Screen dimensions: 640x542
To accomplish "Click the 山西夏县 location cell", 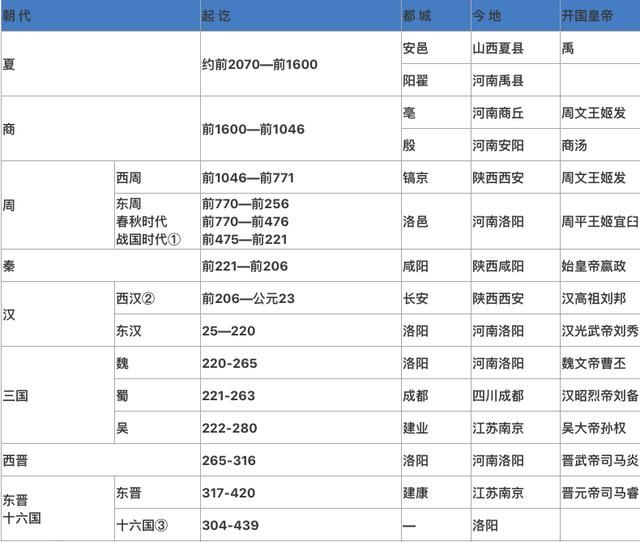I will [x=516, y=48].
